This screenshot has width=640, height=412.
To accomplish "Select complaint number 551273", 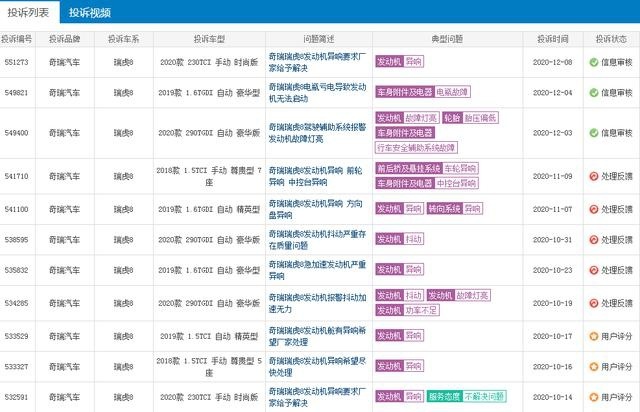I will 17,62.
